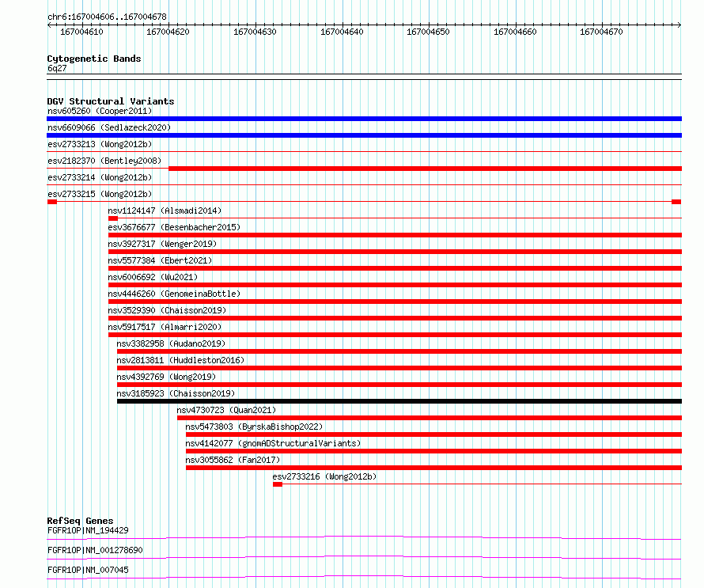704x588 pixels.
Task: Select the Cytogenetic Bands track title
Action: click(94, 59)
